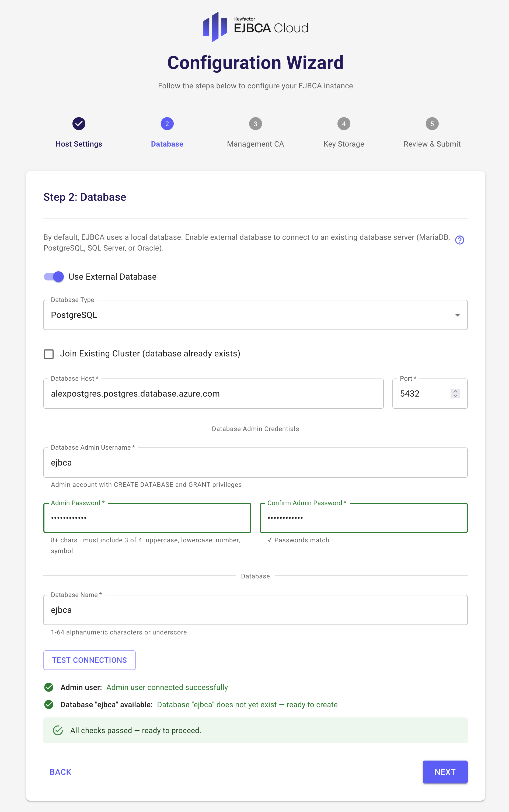Click the Database Host input field
509x812 pixels.
(x=213, y=394)
